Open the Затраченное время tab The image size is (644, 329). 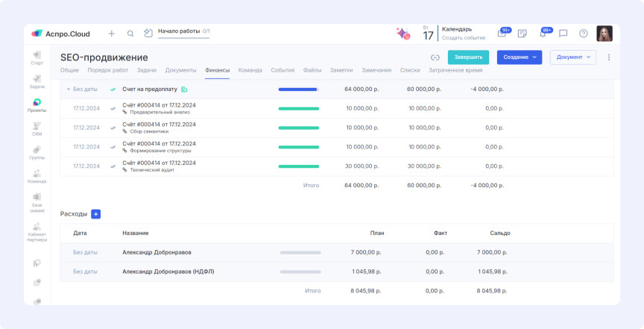pyautogui.click(x=455, y=70)
